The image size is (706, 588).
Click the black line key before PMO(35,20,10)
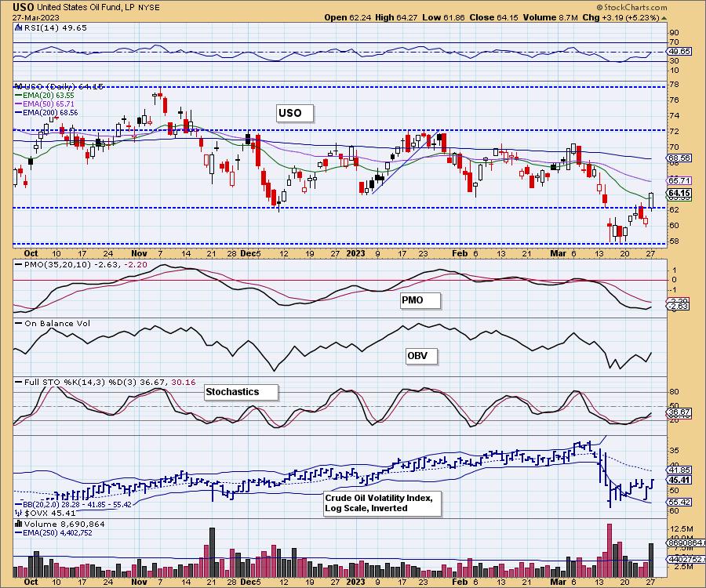pyautogui.click(x=19, y=264)
